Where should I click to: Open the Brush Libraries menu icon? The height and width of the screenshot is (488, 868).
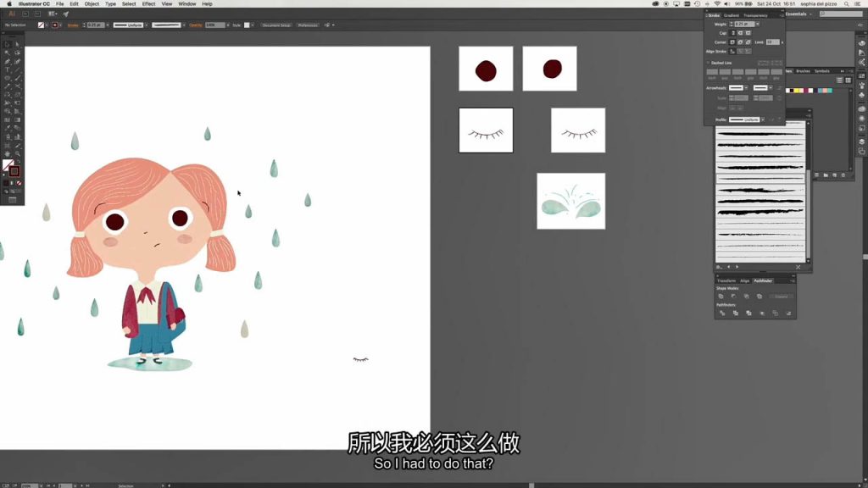[720, 267]
